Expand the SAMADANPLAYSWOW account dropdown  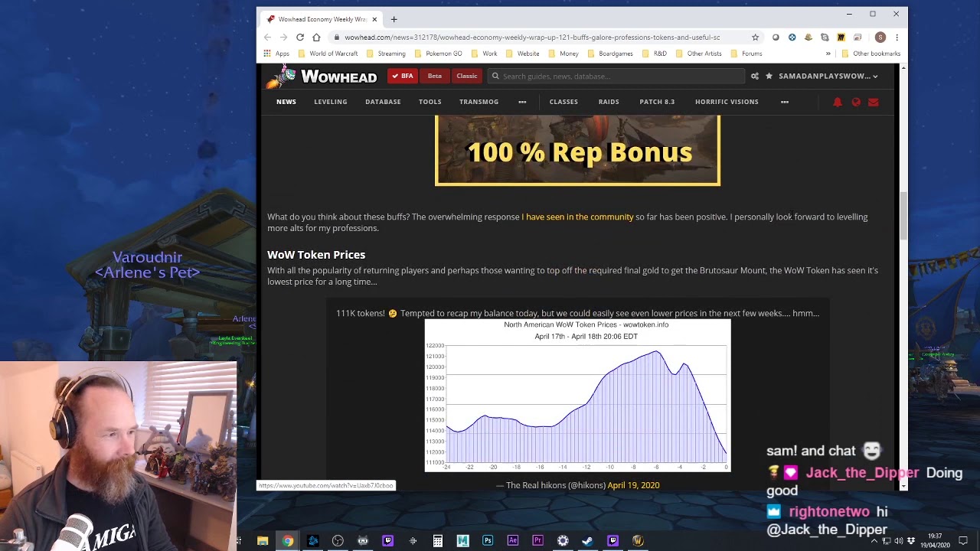pos(828,76)
